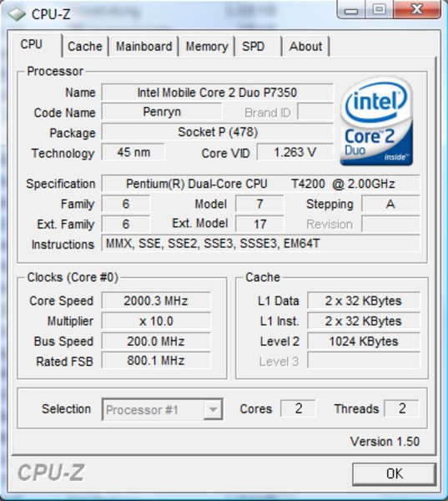Open the About tab
This screenshot has height=501, width=448.
[x=305, y=47]
